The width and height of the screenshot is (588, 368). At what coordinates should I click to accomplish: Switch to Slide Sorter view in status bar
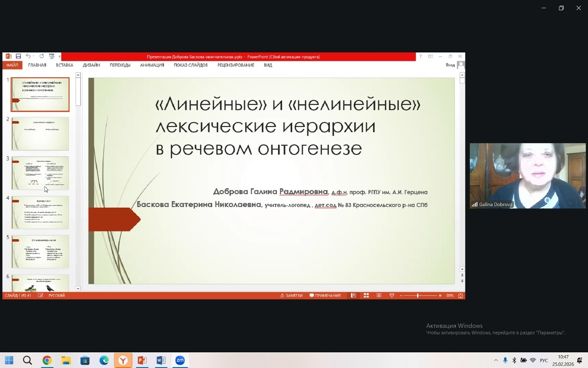click(x=366, y=295)
